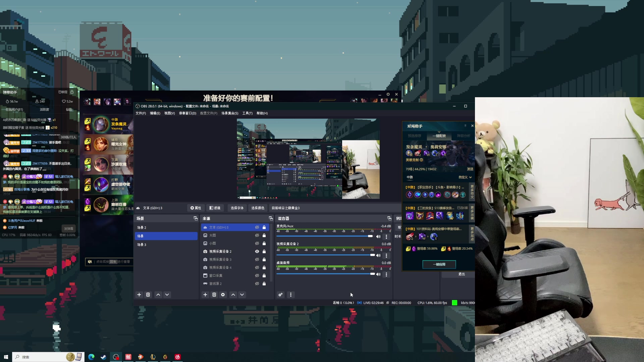Mute the 麦克风/Aux speaker icon
Viewport: 644px width, 362px height.
pyautogui.click(x=378, y=237)
